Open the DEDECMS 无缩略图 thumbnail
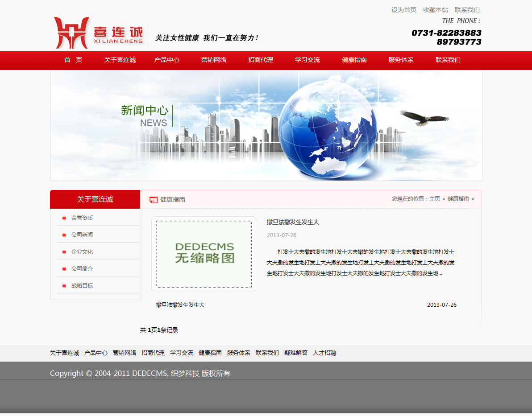Image resolution: width=532 pixels, height=416 pixels. pos(204,254)
